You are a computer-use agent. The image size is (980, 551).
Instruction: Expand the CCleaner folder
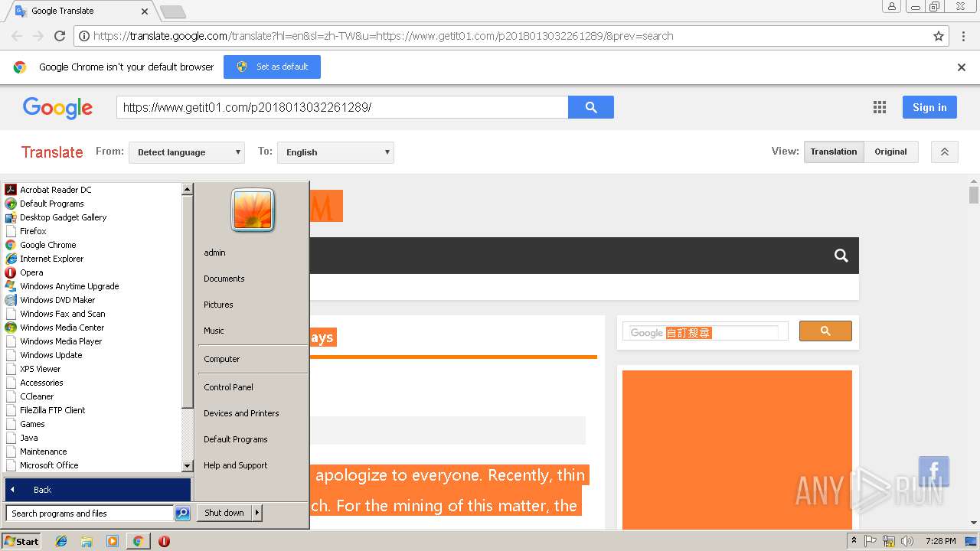37,396
